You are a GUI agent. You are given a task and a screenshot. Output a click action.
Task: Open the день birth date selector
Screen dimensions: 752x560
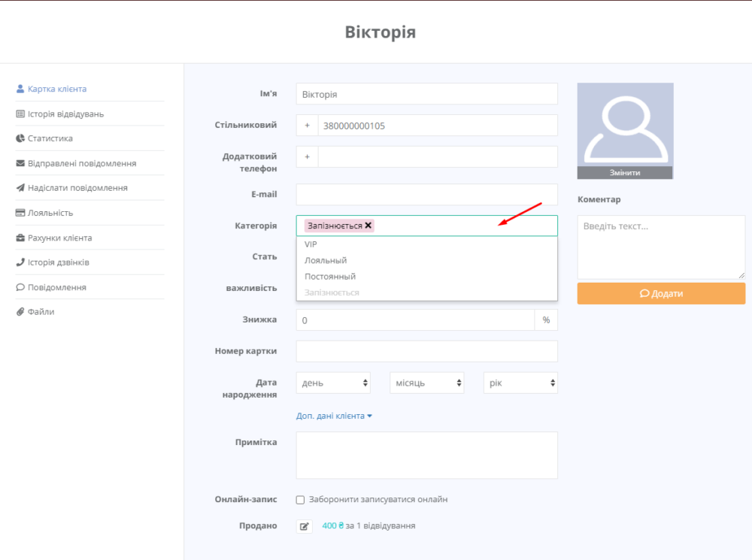(x=333, y=383)
